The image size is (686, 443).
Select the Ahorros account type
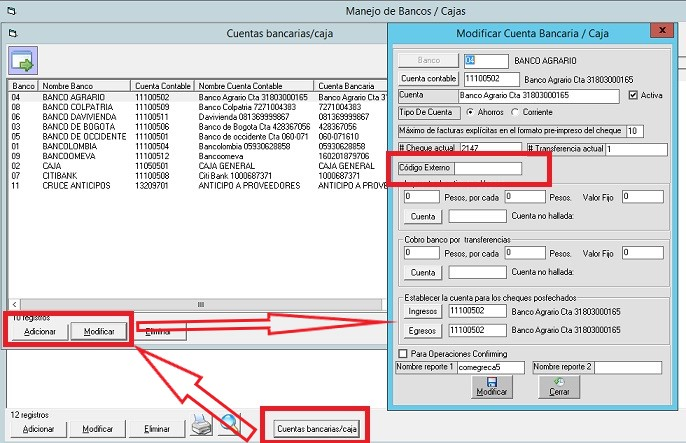[x=471, y=113]
